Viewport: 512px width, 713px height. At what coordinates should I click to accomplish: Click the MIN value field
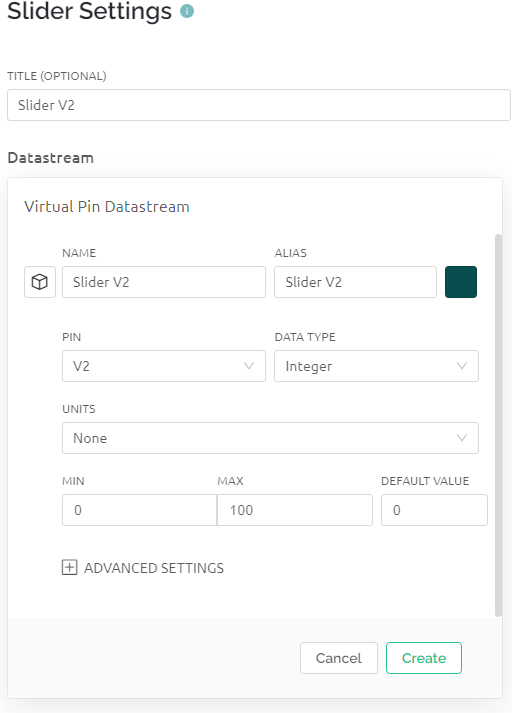tap(140, 510)
